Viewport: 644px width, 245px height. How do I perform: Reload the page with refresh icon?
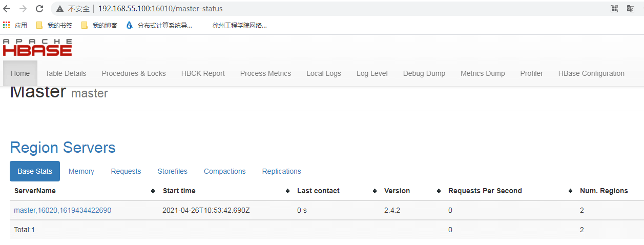click(39, 9)
